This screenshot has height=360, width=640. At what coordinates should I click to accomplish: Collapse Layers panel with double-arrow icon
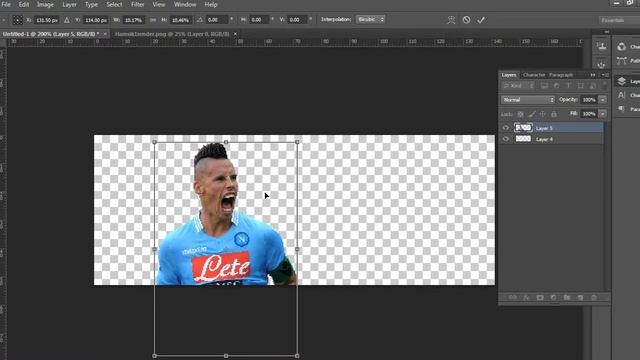pyautogui.click(x=593, y=75)
